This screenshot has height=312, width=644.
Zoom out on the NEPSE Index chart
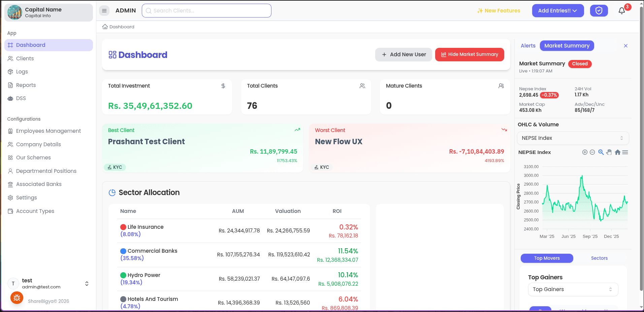point(592,152)
